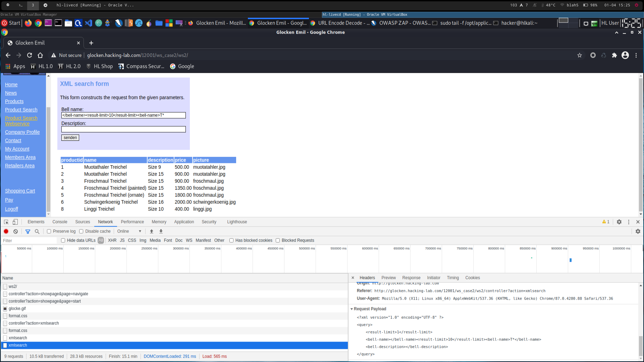
Task: Toggle device toolbar icon in DevTools
Action: [x=15, y=222]
